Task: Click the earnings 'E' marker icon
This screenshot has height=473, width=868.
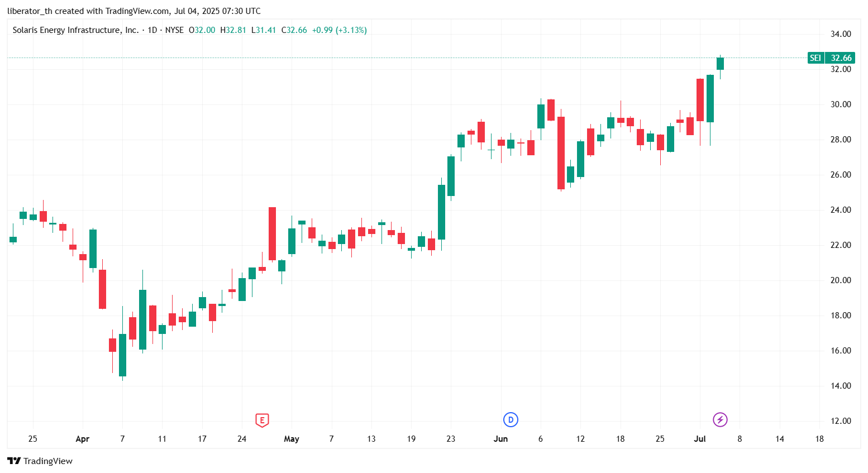Action: tap(262, 420)
